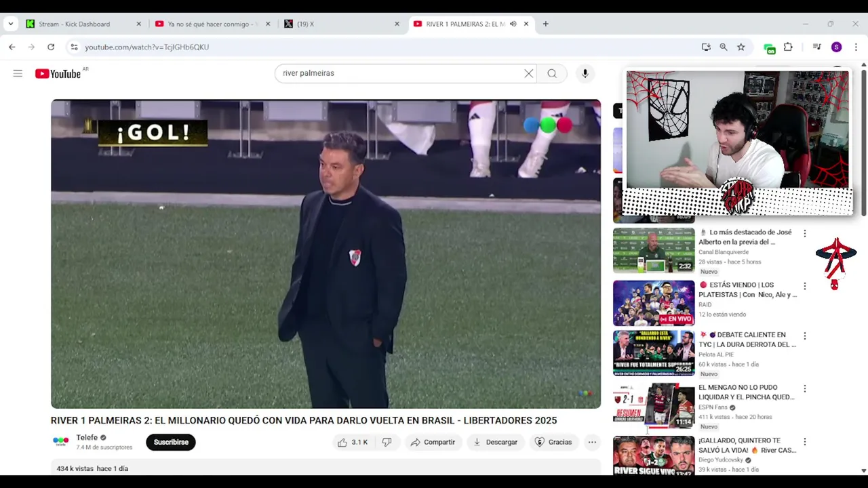This screenshot has height=488, width=868.
Task: Install or cast icon in address bar
Action: tap(706, 47)
